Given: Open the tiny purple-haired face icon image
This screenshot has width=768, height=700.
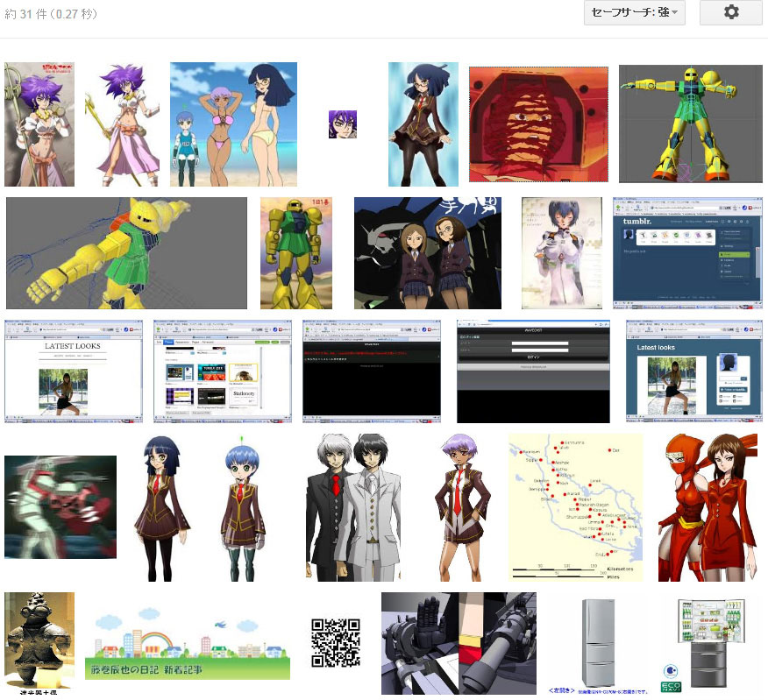Looking at the screenshot, I should pyautogui.click(x=343, y=124).
